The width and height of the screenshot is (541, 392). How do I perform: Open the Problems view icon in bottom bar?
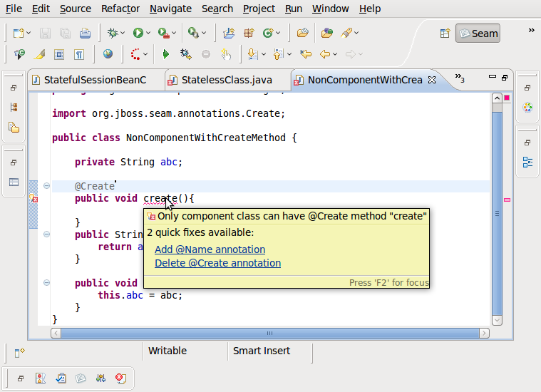(x=41, y=378)
